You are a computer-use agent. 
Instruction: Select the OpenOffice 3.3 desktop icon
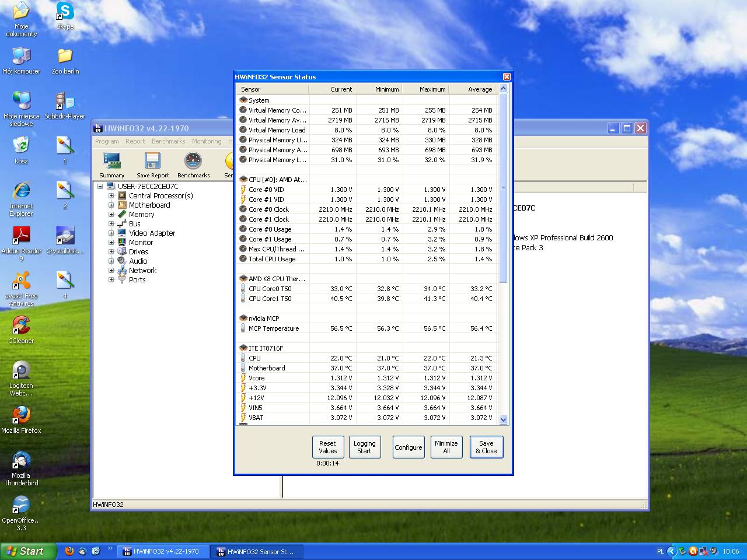(21, 514)
